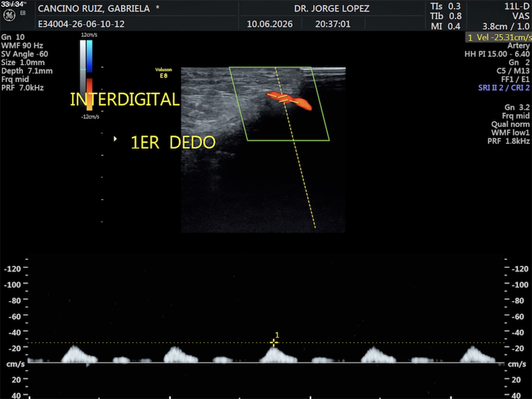Click the grayscale map bar
This screenshot has height=399, width=532.
tap(83, 70)
